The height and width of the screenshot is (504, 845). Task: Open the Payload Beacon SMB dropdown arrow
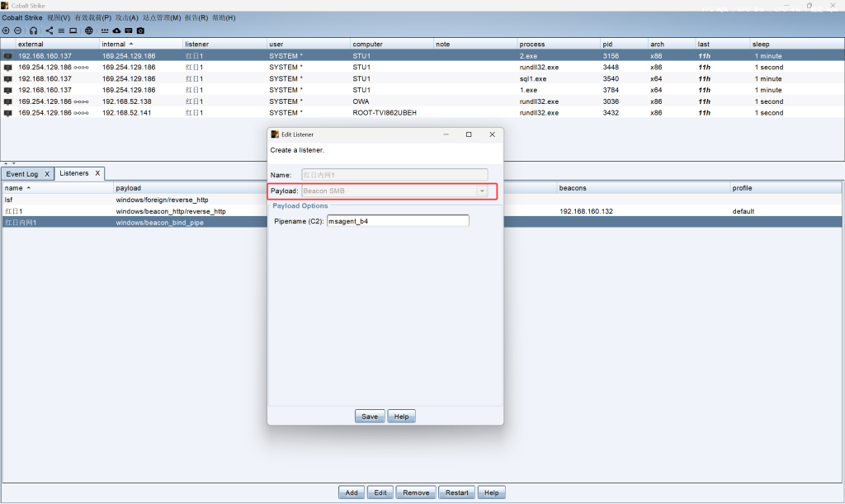pos(482,191)
